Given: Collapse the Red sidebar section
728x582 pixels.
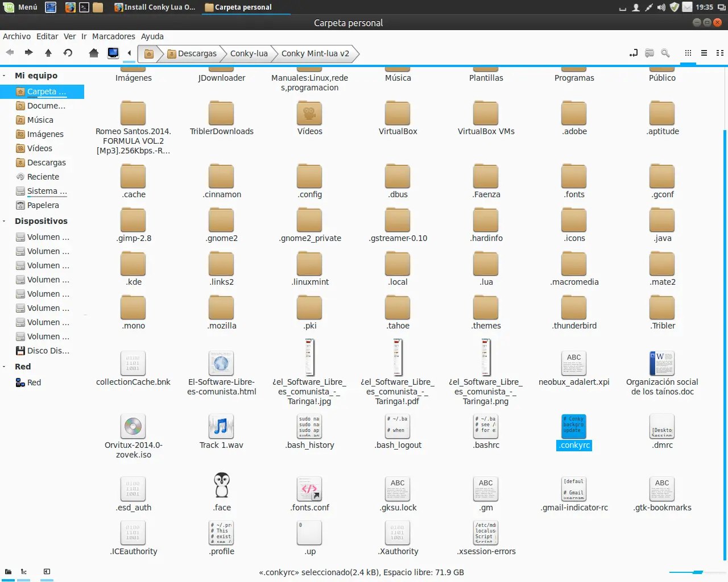Looking at the screenshot, I should pos(5,367).
